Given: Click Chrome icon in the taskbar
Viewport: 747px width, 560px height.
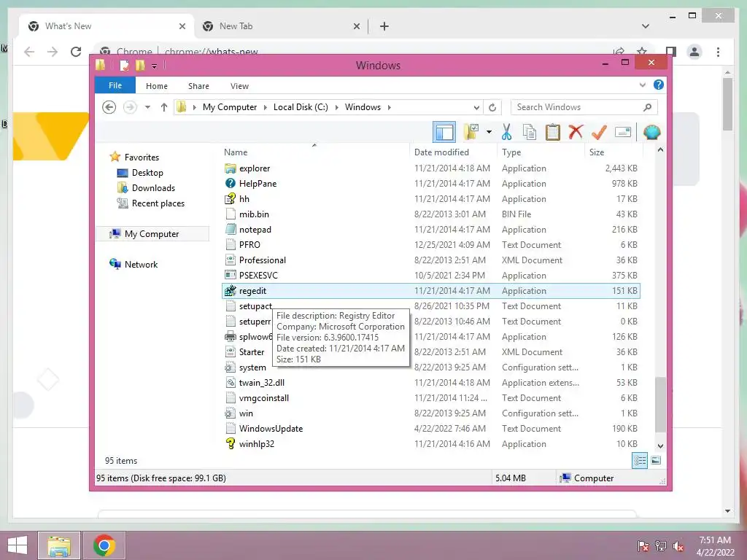Looking at the screenshot, I should [104, 545].
